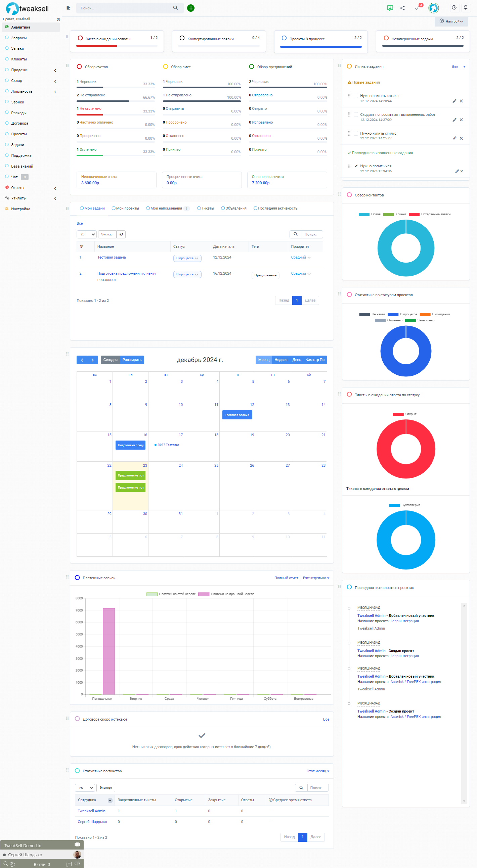477x868 pixels.
Task: Open status dropdown for Тестовая задача
Action: pyautogui.click(x=187, y=258)
